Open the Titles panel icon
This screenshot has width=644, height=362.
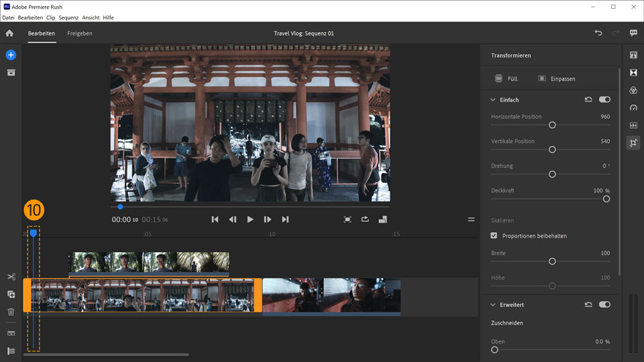tap(633, 55)
